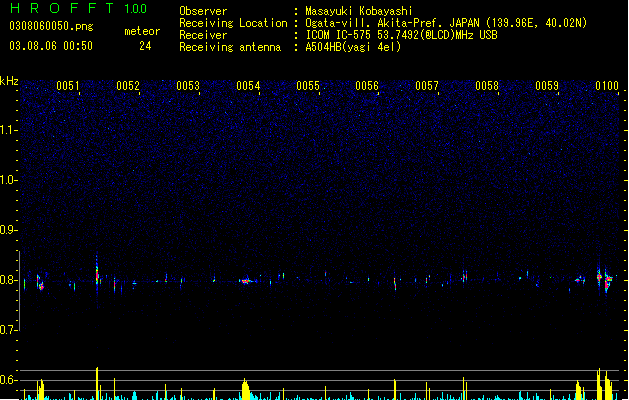Click the 1.0 kHz axis label

(x=8, y=180)
